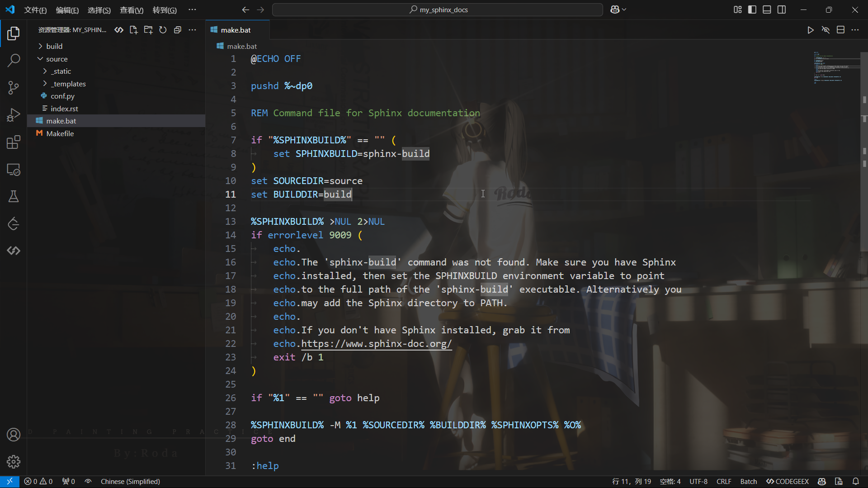Screen dimensions: 868x488
Task: Select the make.bat editor tab
Action: (x=236, y=30)
